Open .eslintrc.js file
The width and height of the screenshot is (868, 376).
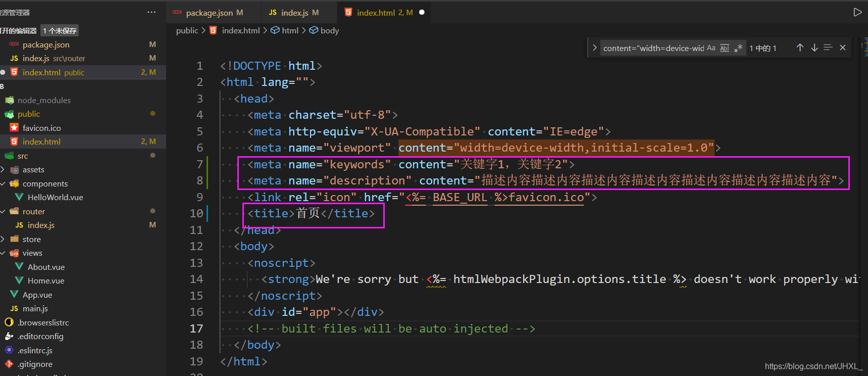pos(83,350)
